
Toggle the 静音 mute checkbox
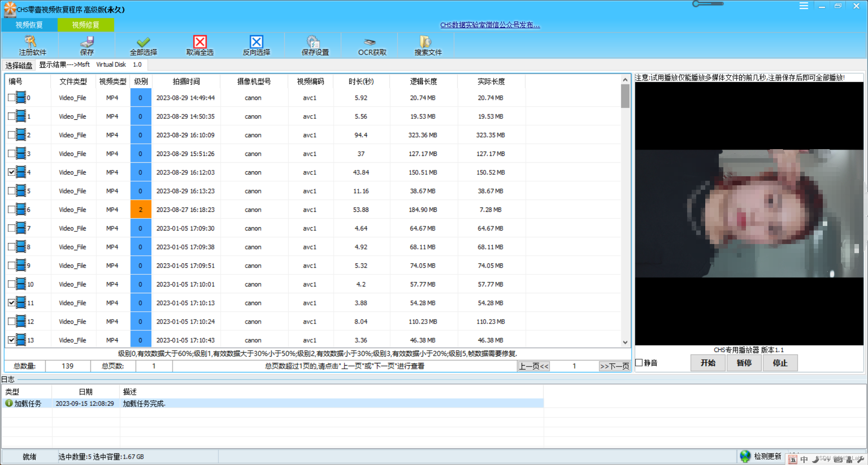tap(639, 362)
